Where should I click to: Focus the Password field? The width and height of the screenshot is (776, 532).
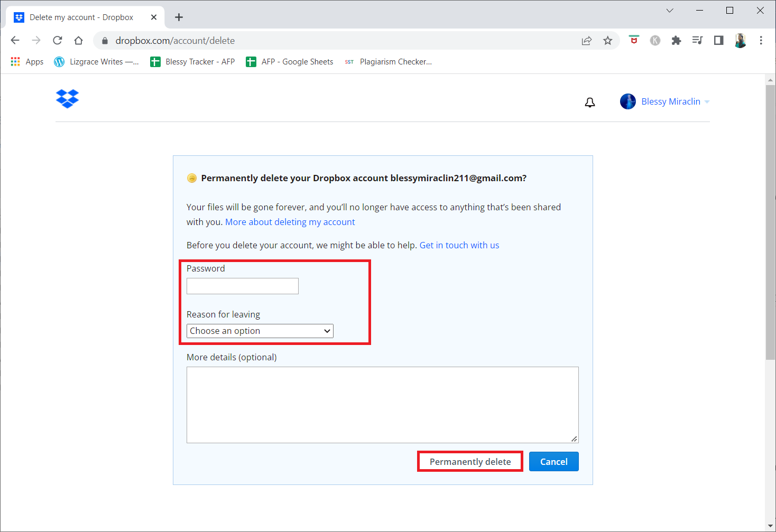[x=243, y=286]
